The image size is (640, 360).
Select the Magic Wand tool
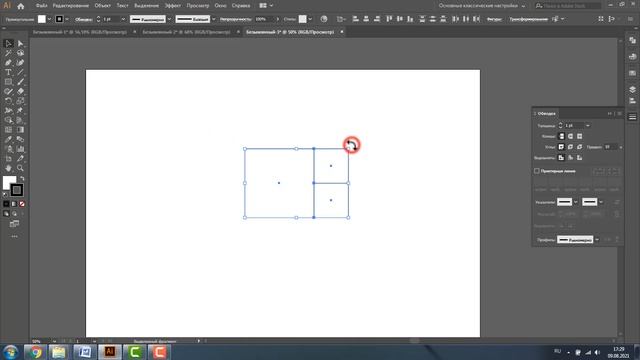pos(8,53)
